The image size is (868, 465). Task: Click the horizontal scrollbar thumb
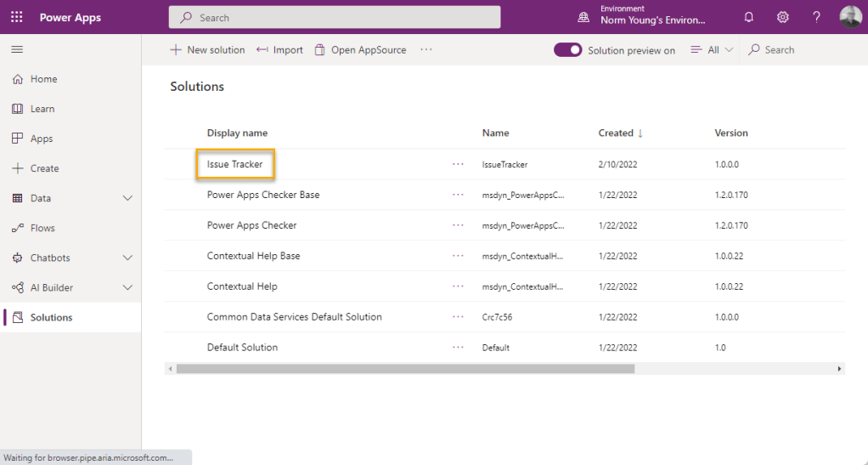[405, 369]
